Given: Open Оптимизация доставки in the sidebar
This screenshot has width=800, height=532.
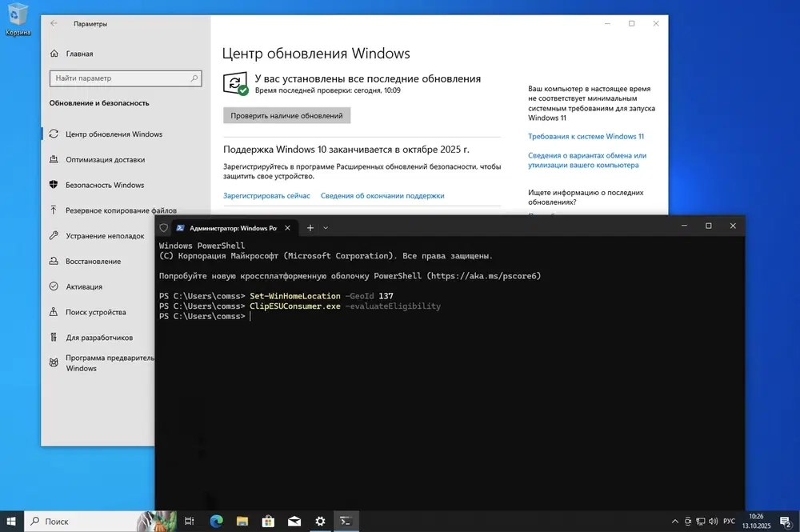Looking at the screenshot, I should coord(105,159).
